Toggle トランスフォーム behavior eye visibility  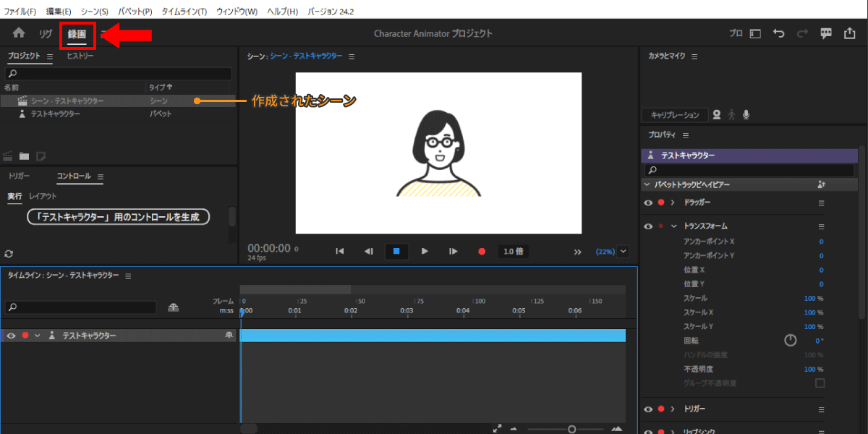648,226
